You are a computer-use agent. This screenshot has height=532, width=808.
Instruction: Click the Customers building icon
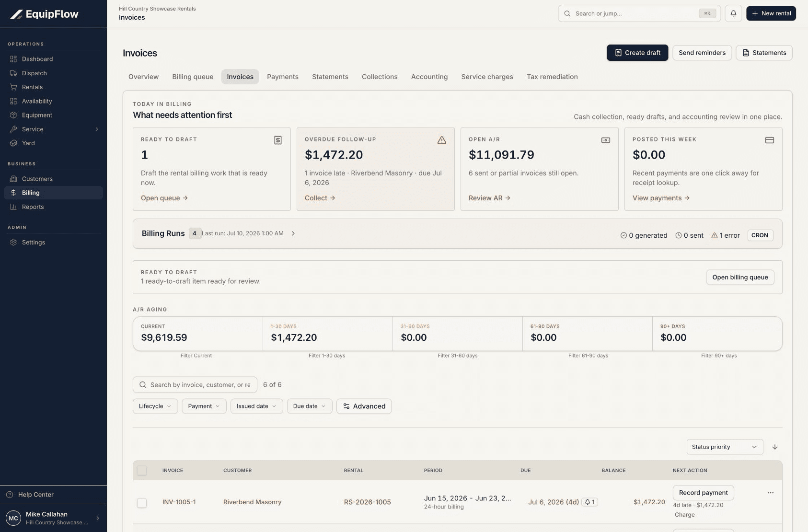pyautogui.click(x=13, y=179)
